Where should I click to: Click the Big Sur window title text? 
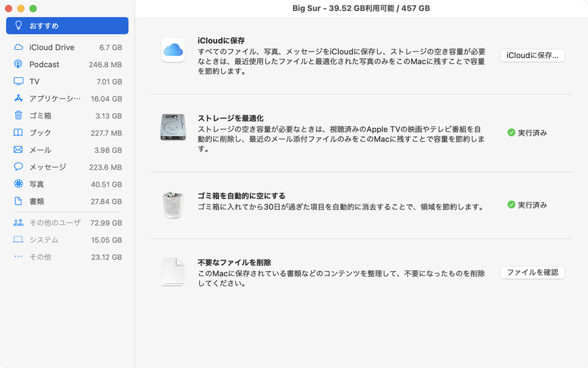coord(361,8)
